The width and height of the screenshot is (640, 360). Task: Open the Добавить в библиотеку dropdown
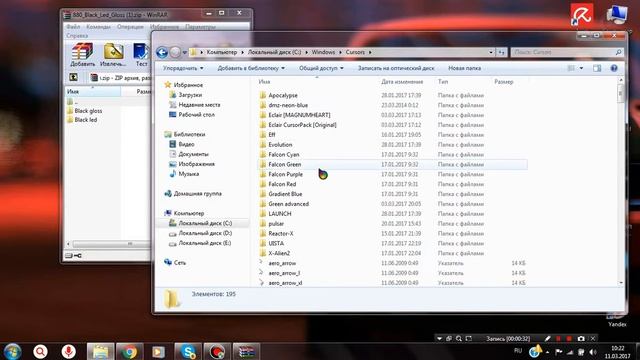[x=251, y=68]
